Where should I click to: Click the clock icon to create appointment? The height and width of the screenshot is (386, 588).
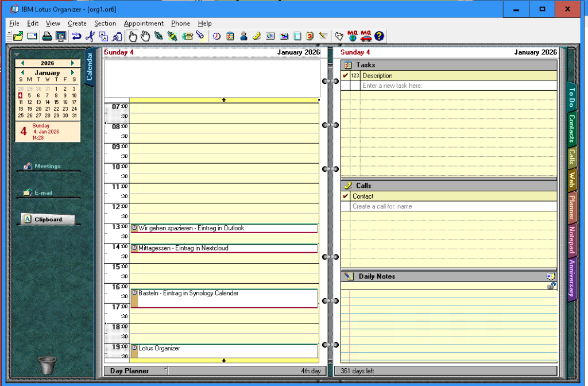click(x=216, y=36)
